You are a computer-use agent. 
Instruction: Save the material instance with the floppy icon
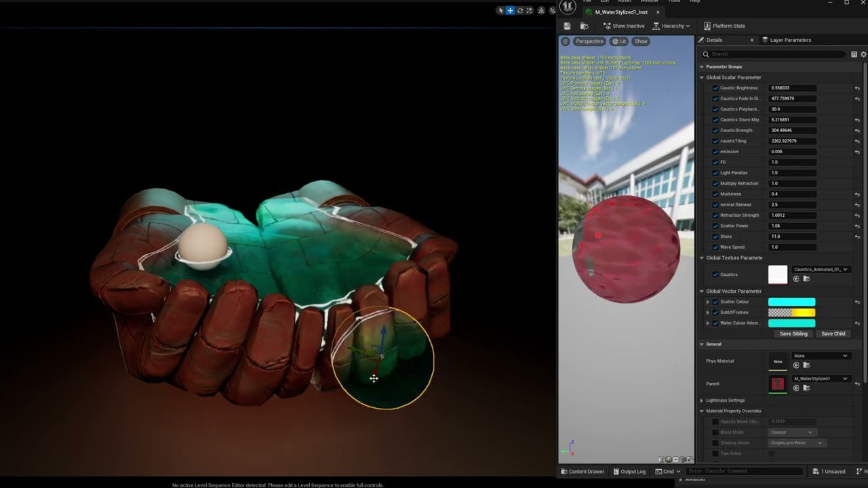(568, 26)
